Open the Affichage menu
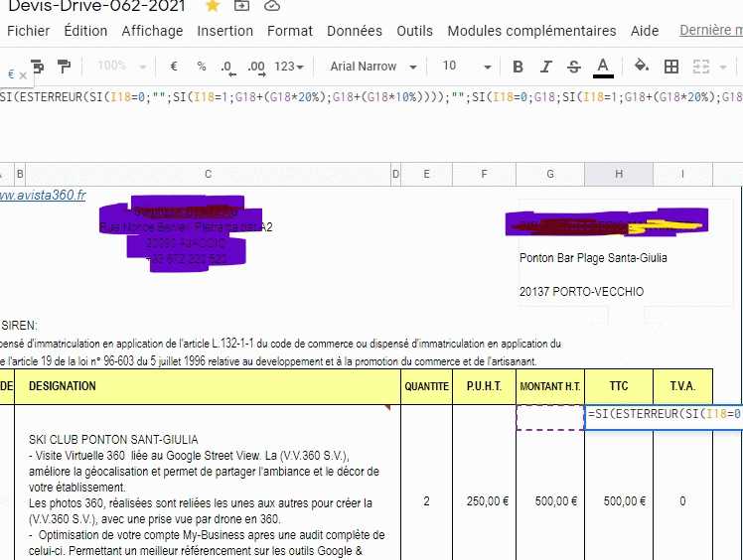Screen dimensions: 743x560 152,31
